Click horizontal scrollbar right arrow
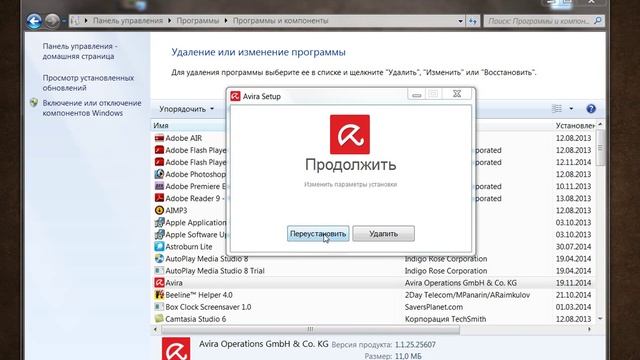The width and height of the screenshot is (640, 360). coord(589,329)
